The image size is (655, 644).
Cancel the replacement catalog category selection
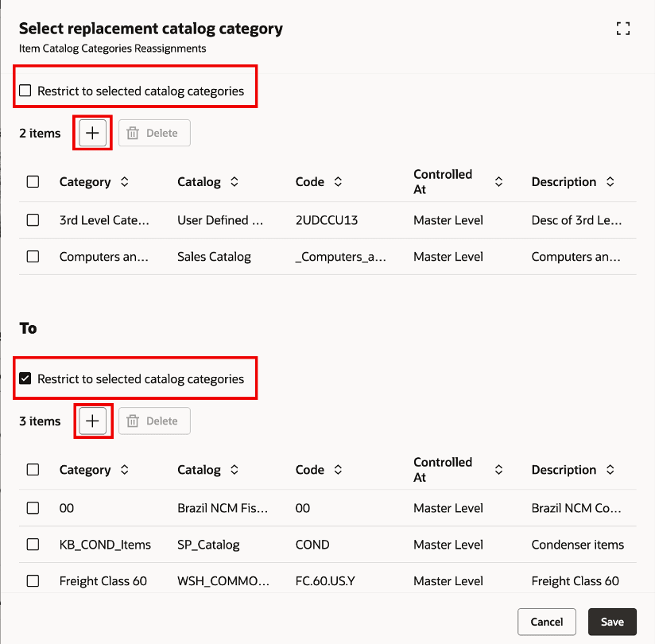point(547,622)
